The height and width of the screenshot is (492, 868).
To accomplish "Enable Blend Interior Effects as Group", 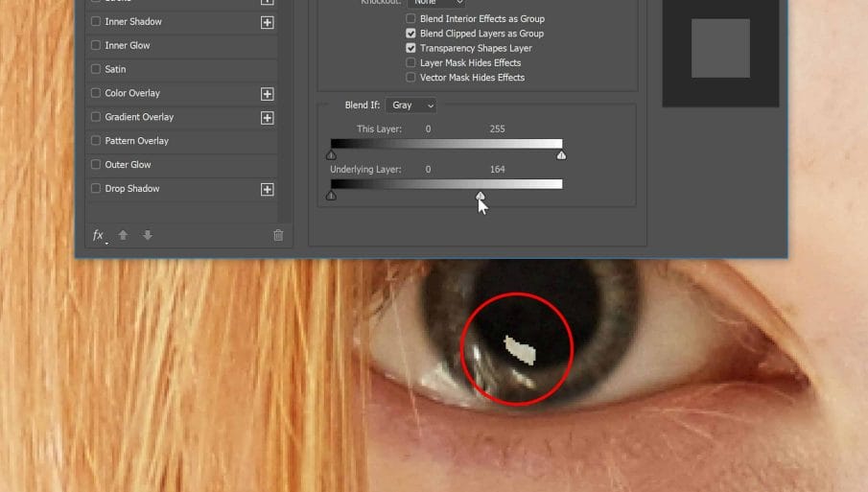I will coord(411,19).
